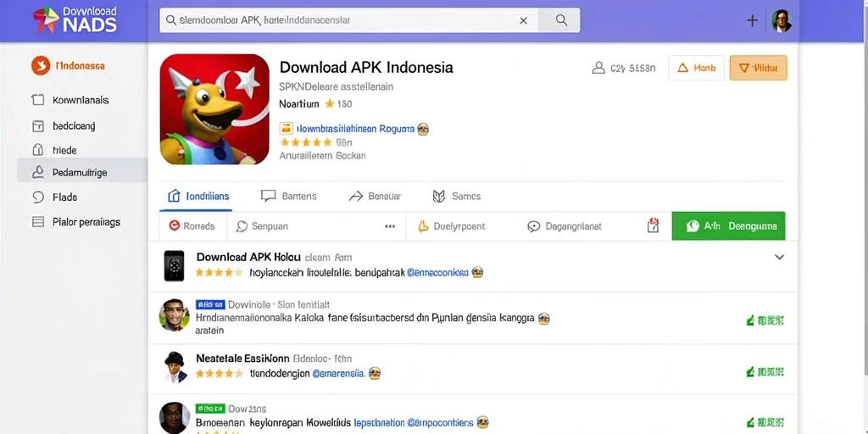Open the three-dots more options
This screenshot has height=434, width=868.
tap(390, 226)
